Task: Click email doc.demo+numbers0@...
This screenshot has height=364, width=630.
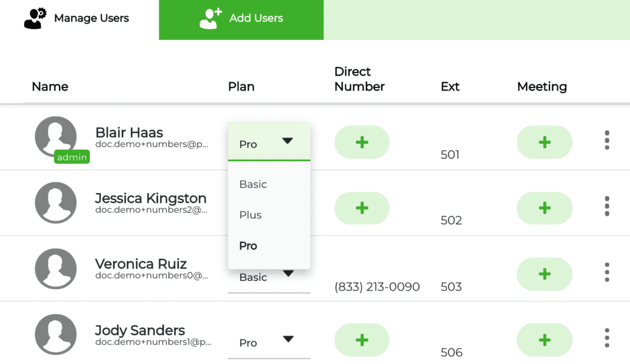Action: (152, 275)
